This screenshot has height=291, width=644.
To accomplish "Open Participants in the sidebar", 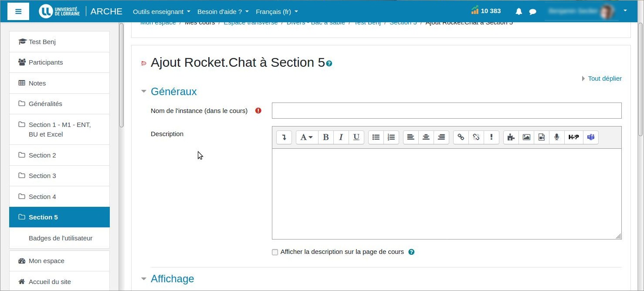I will point(46,62).
